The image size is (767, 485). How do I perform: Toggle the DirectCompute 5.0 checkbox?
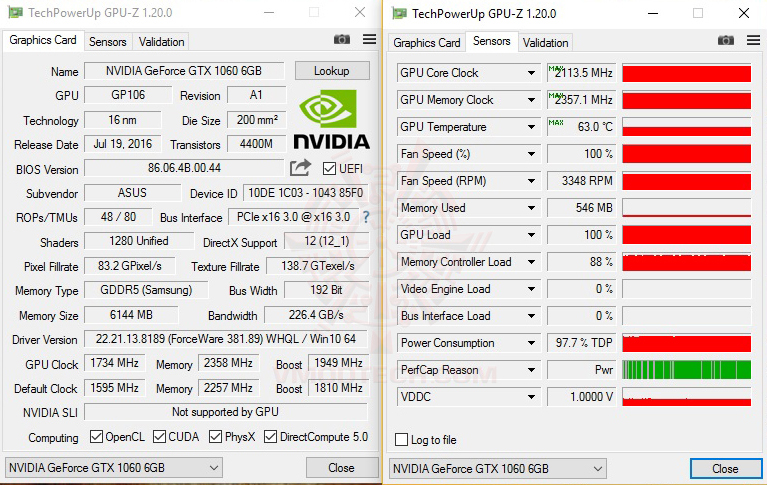(271, 437)
